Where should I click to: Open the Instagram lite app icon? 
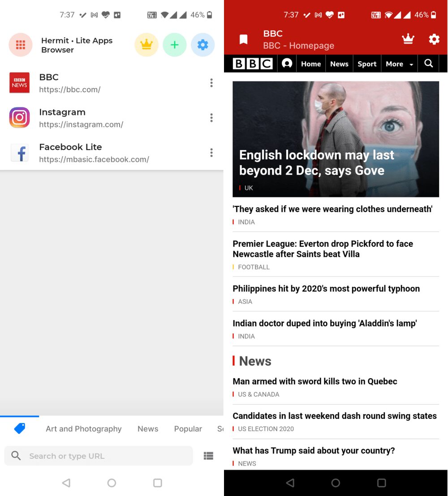point(19,118)
